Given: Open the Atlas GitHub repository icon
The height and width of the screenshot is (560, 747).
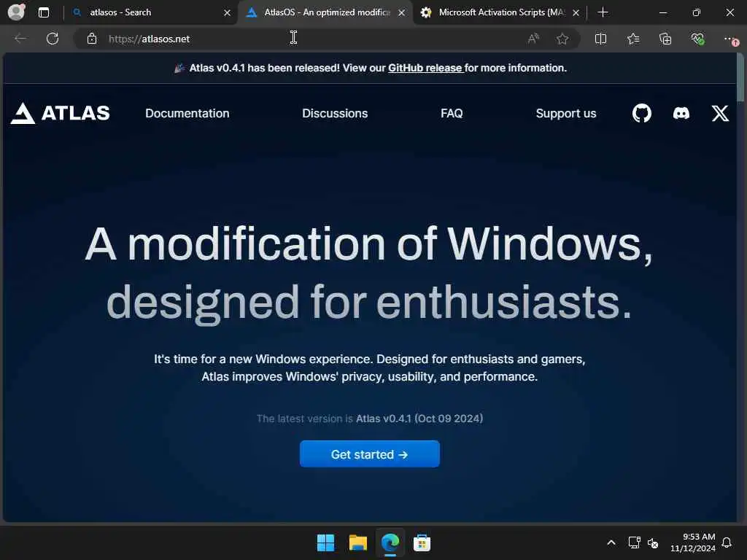Looking at the screenshot, I should (x=642, y=113).
